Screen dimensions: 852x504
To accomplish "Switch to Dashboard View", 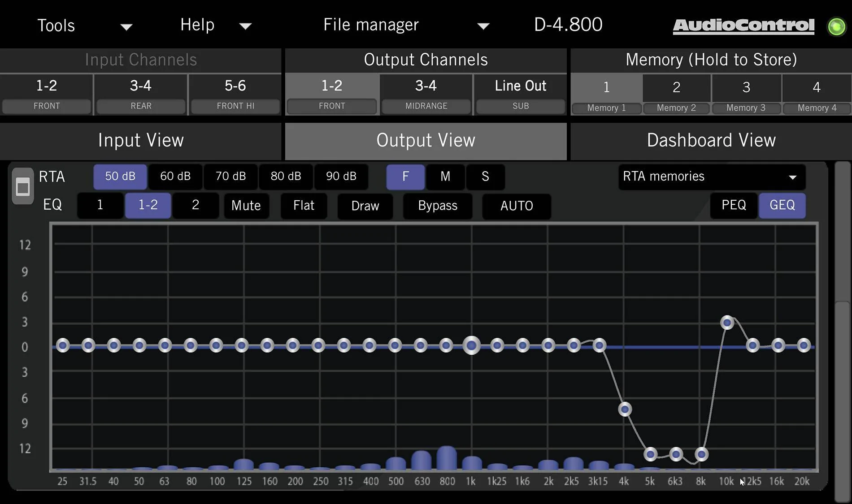I will point(711,141).
